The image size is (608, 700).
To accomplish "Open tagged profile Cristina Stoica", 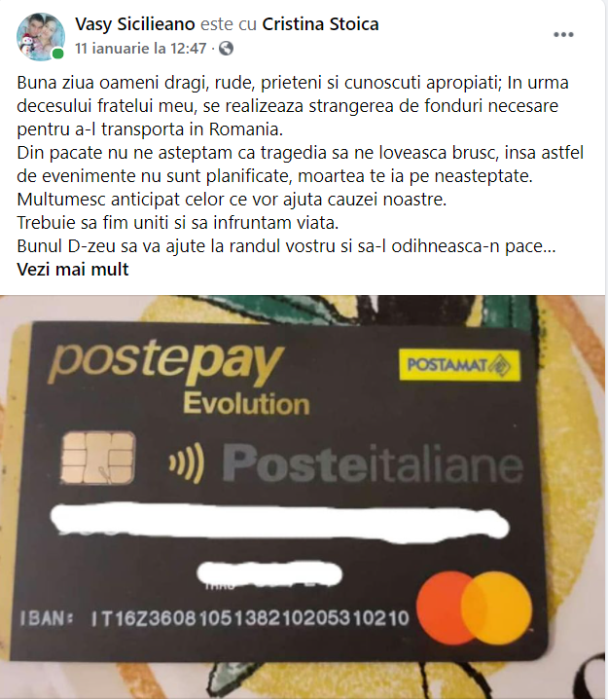I will click(x=320, y=24).
